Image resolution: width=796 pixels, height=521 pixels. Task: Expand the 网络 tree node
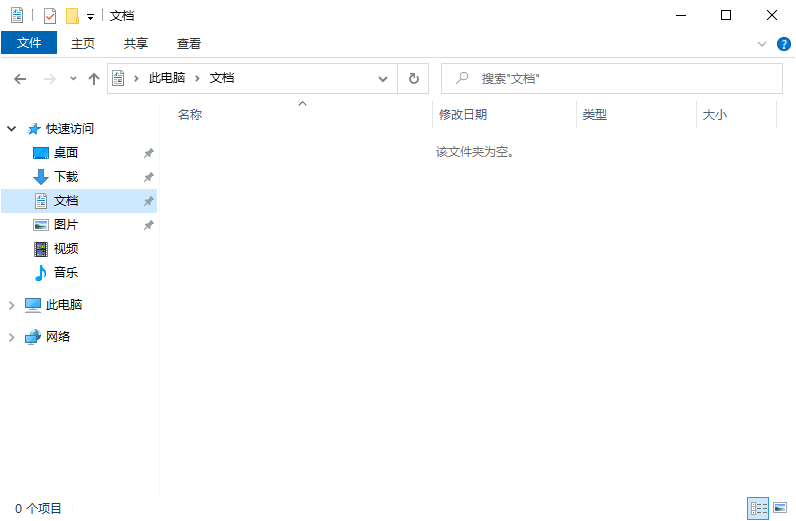tap(12, 337)
